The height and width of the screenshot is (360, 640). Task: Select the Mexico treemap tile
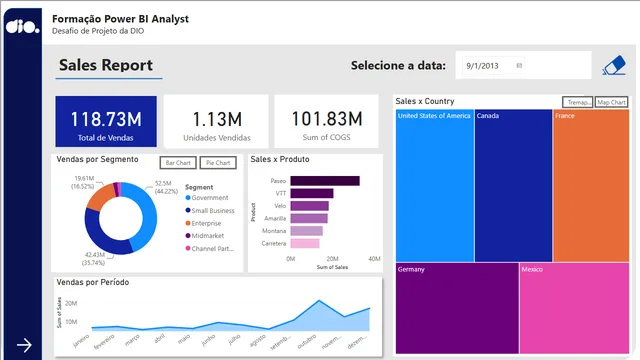tap(574, 308)
